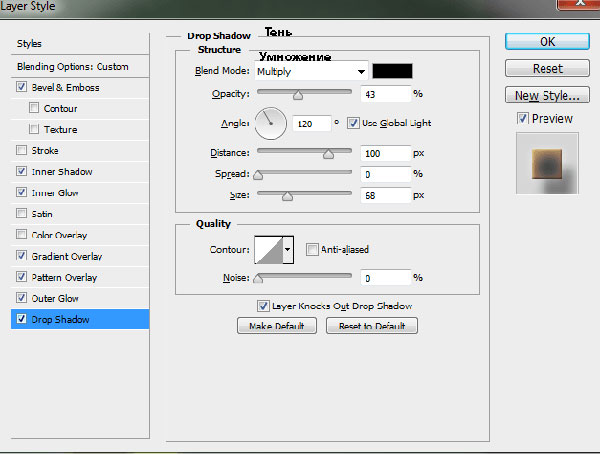Click the style preview thumbnail
The image size is (600, 454).
547,163
